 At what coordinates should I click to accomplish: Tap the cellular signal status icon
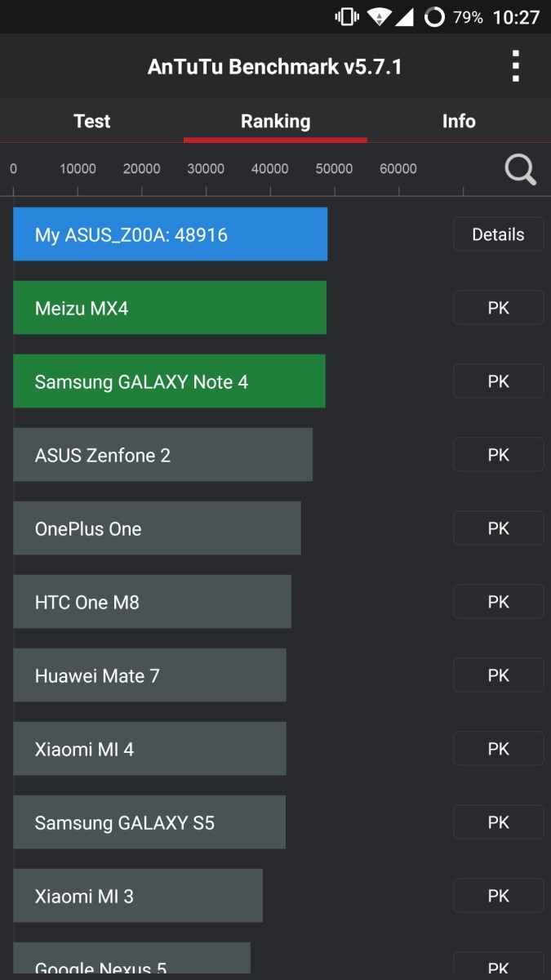(404, 17)
